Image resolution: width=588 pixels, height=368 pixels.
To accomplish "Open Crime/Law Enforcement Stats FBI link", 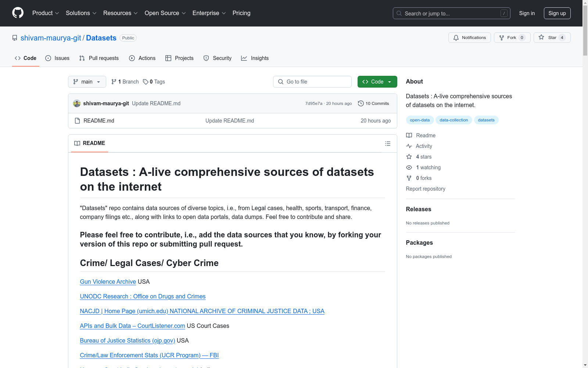I will click(149, 355).
